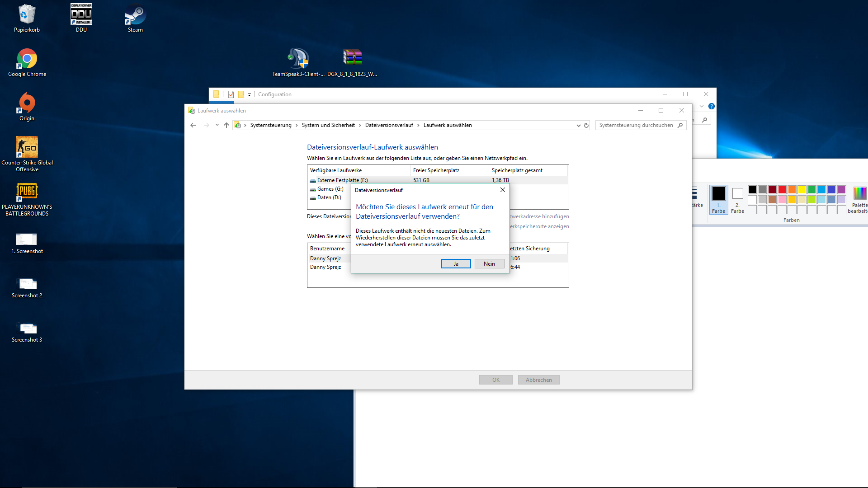Select the Screenshot 3 desktop file
868x488 pixels.
27,332
